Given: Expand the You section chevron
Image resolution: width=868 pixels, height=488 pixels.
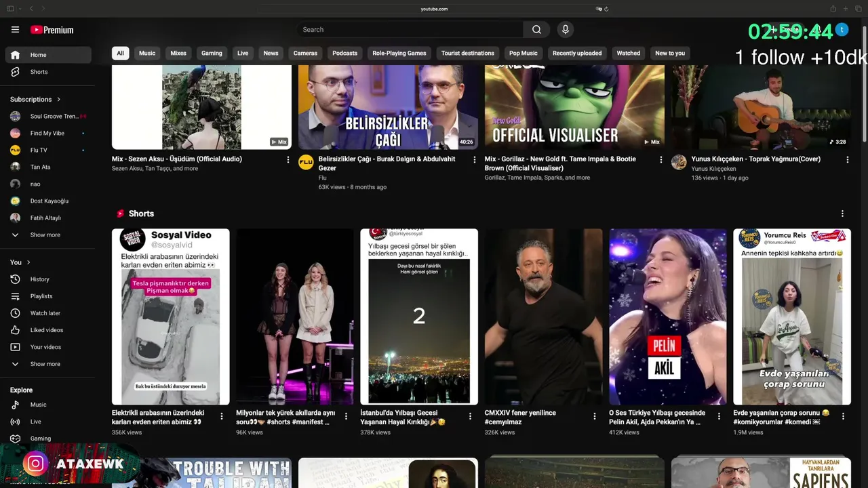Looking at the screenshot, I should [x=28, y=262].
